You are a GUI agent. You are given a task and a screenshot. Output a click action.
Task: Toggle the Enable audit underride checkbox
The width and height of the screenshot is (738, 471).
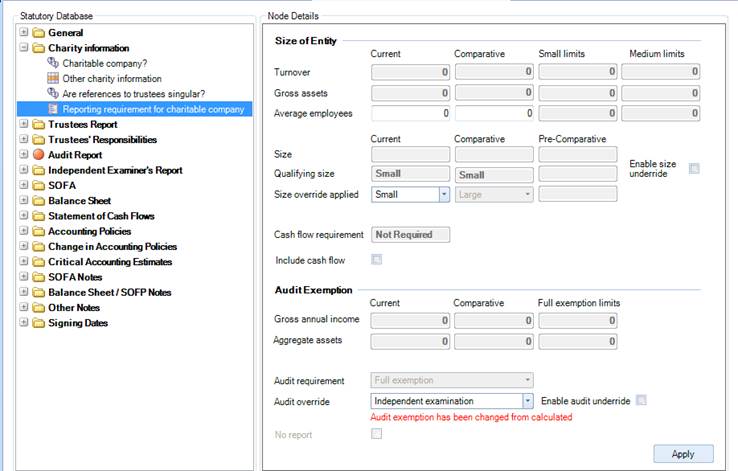[x=641, y=400]
